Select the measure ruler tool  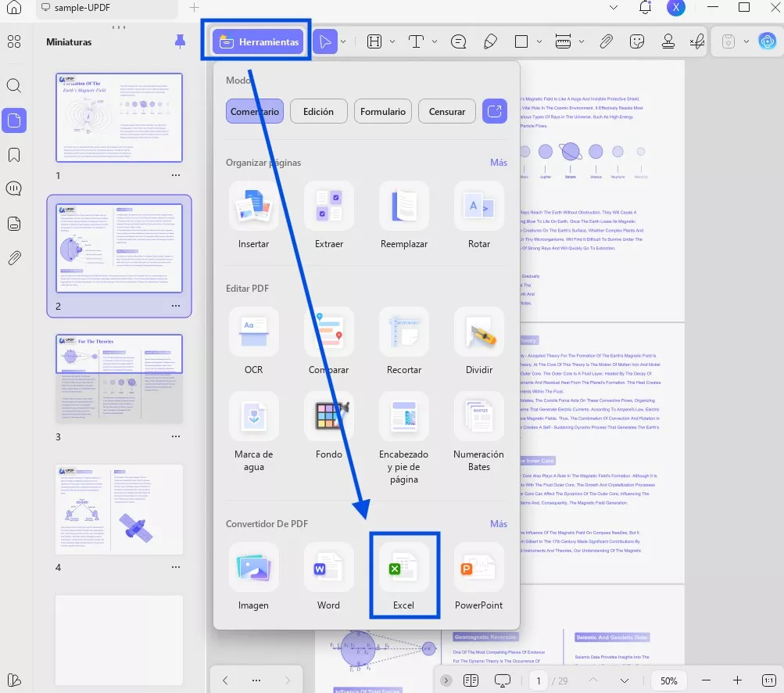(x=563, y=41)
